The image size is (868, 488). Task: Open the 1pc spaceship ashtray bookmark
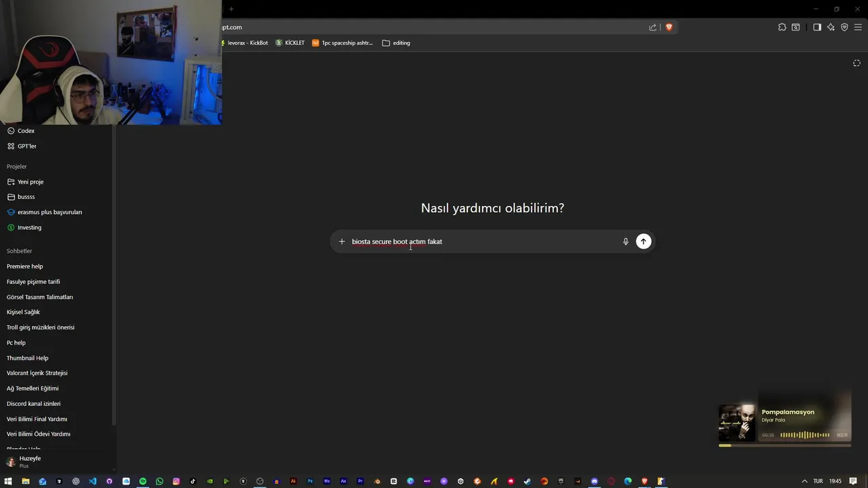coord(342,43)
